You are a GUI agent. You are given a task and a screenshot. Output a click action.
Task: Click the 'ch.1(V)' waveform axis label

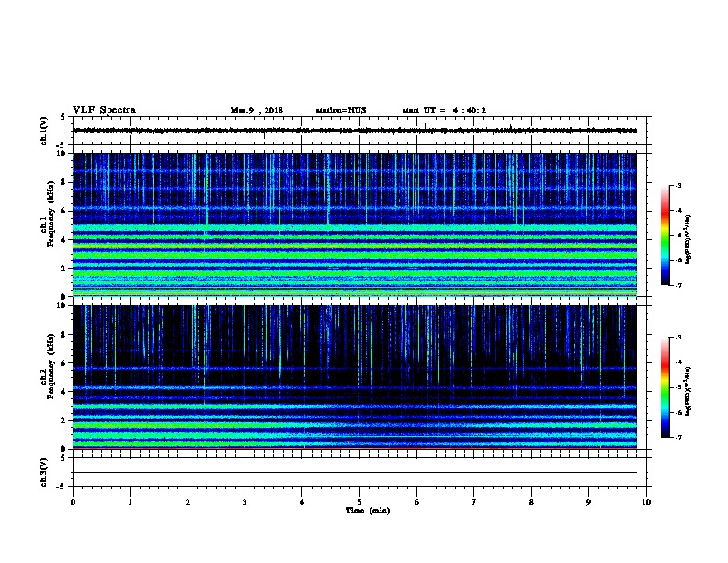pyautogui.click(x=43, y=131)
